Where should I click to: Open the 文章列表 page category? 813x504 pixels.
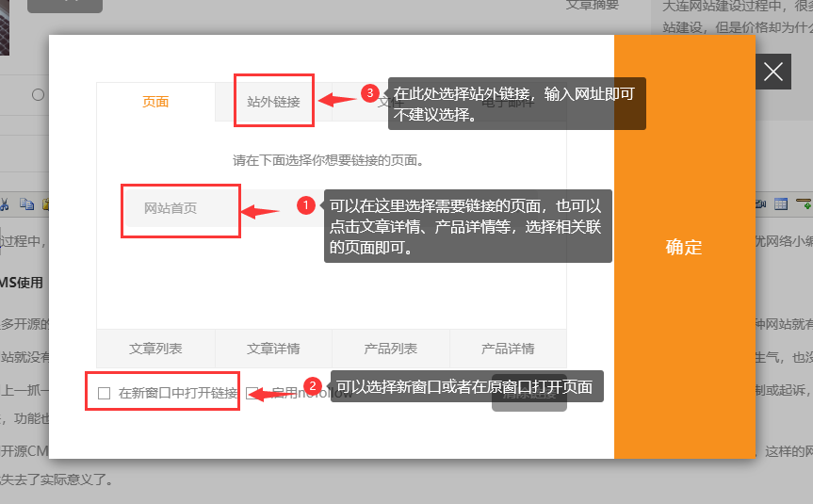pyautogui.click(x=155, y=349)
